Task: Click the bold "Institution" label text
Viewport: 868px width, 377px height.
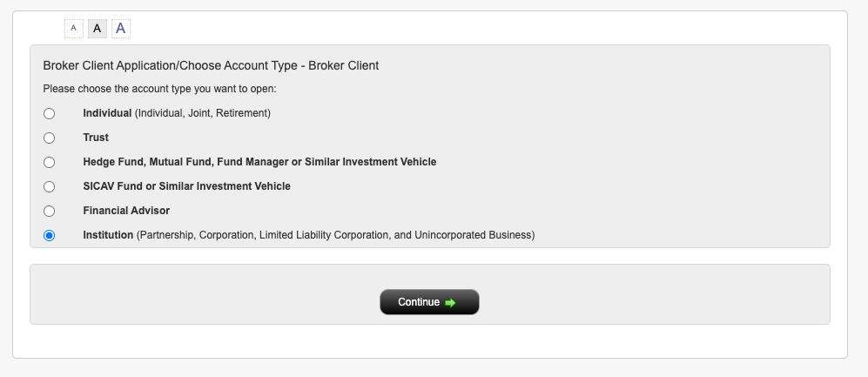Action: [x=108, y=235]
